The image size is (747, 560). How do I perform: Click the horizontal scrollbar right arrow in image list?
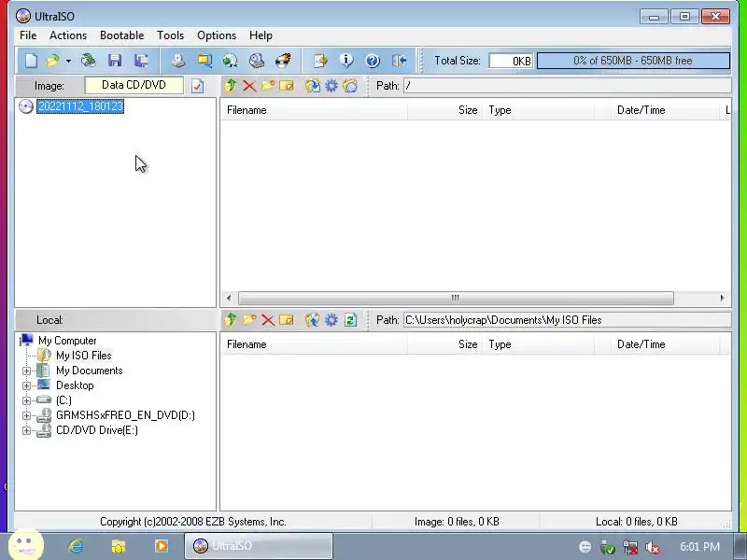click(722, 298)
